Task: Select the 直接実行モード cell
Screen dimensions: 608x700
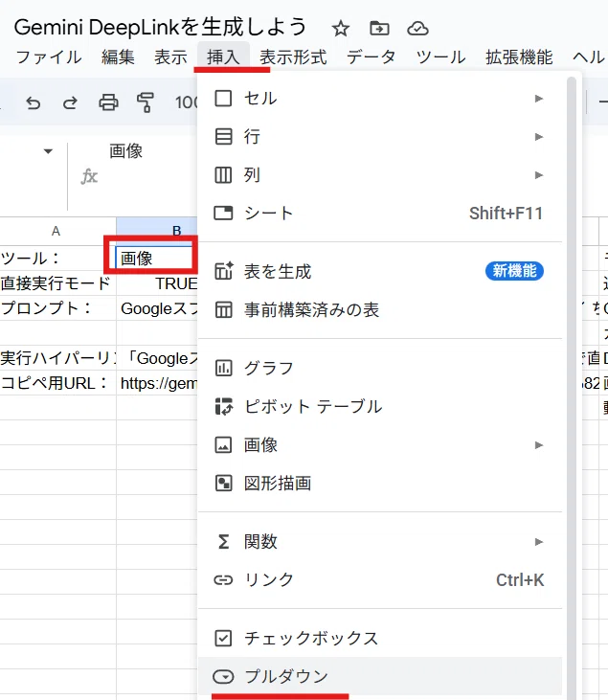Action: pos(57,283)
